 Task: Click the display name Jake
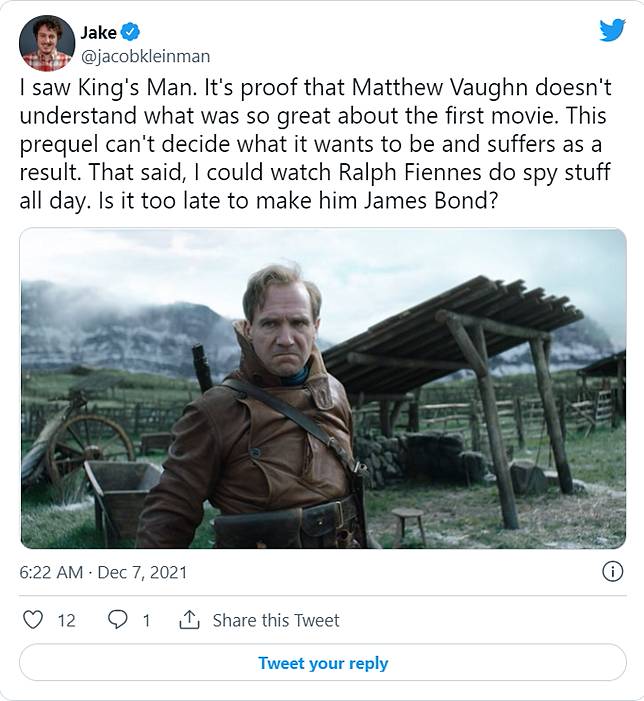(x=99, y=34)
